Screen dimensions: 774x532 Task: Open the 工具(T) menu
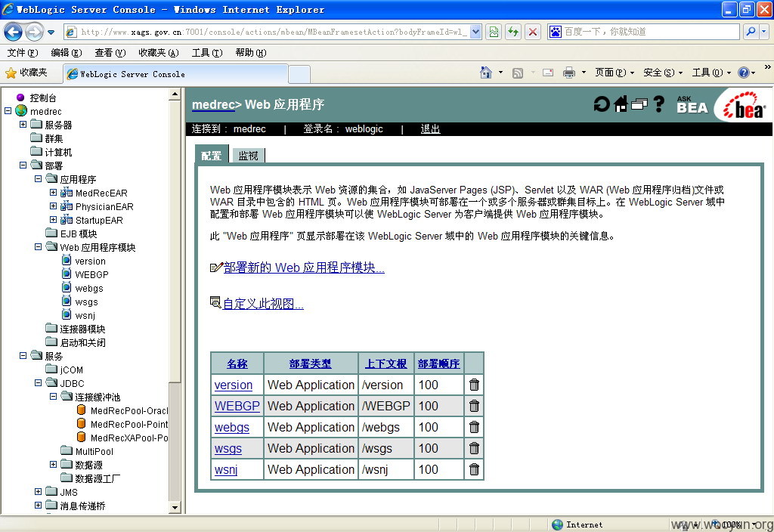tap(207, 53)
